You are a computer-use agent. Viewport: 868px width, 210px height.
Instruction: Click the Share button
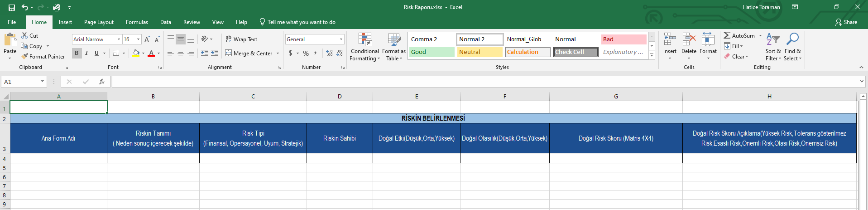coord(846,22)
